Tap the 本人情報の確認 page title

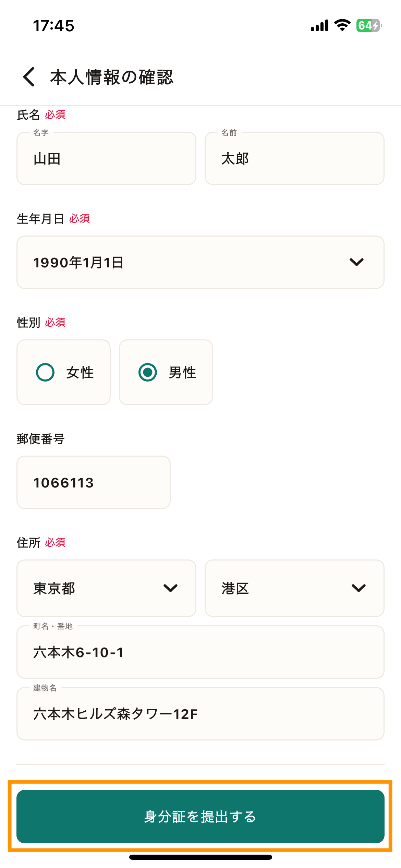pos(112,77)
